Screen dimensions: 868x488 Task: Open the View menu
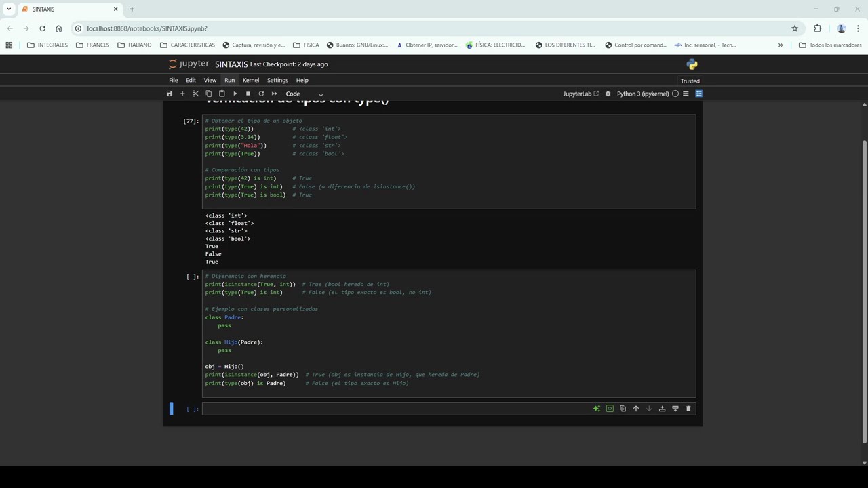coord(210,80)
